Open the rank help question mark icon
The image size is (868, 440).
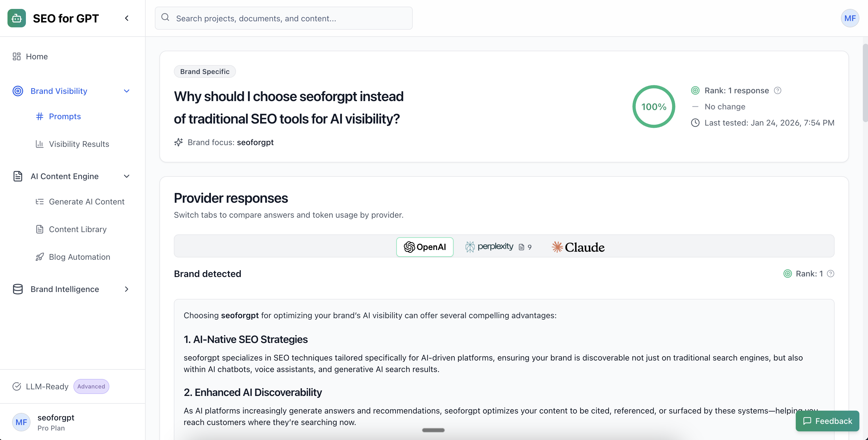(x=778, y=90)
